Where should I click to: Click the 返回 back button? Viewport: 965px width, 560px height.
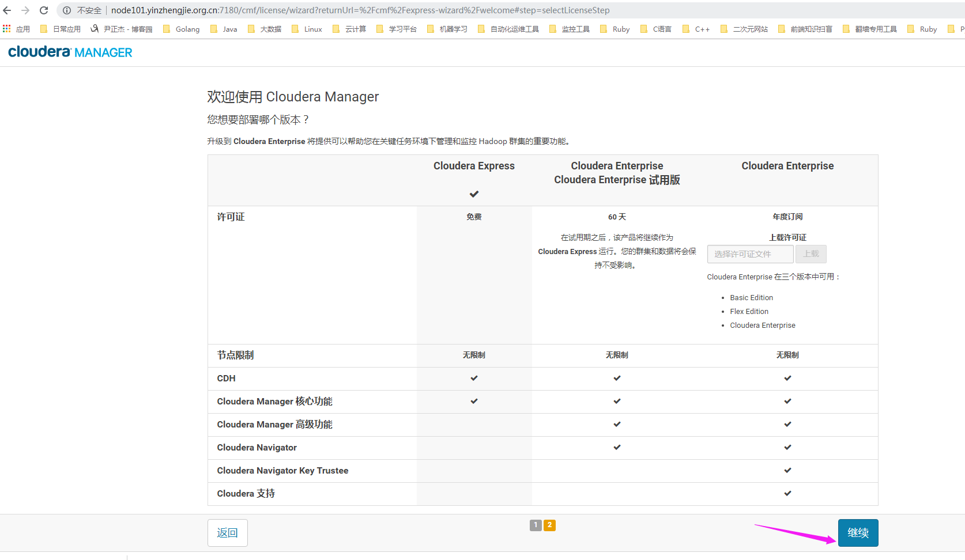click(227, 533)
